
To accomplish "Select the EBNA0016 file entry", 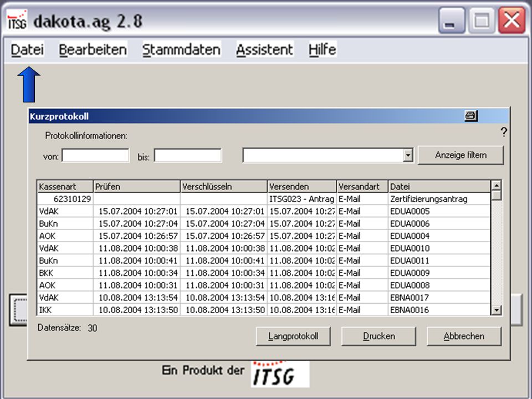I will click(x=439, y=310).
